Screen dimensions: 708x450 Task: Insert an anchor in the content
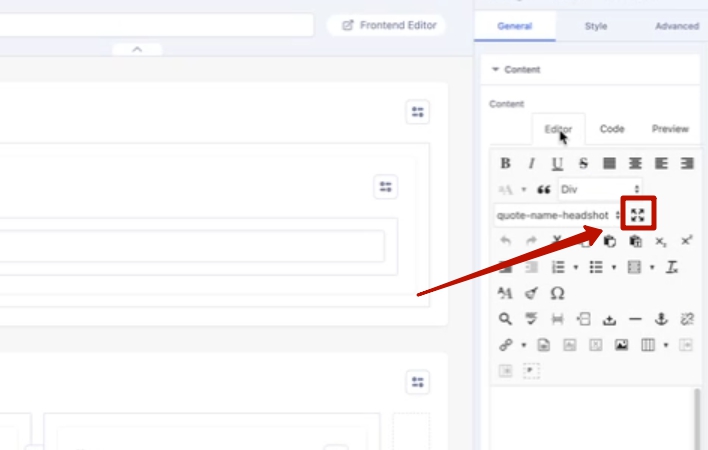tap(661, 319)
